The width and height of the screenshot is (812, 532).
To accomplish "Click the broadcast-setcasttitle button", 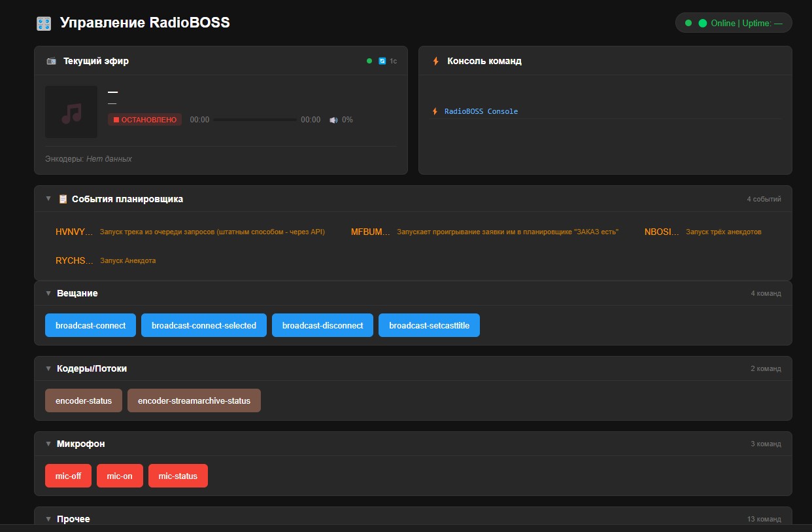I will [429, 325].
